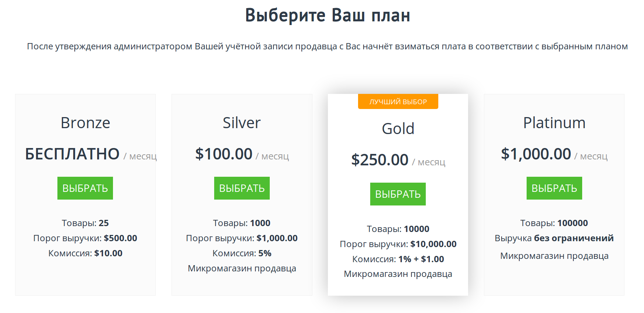This screenshot has width=644, height=313.
Task: Click ВЫБРАТЬ under the Gold plan
Action: coord(398,194)
